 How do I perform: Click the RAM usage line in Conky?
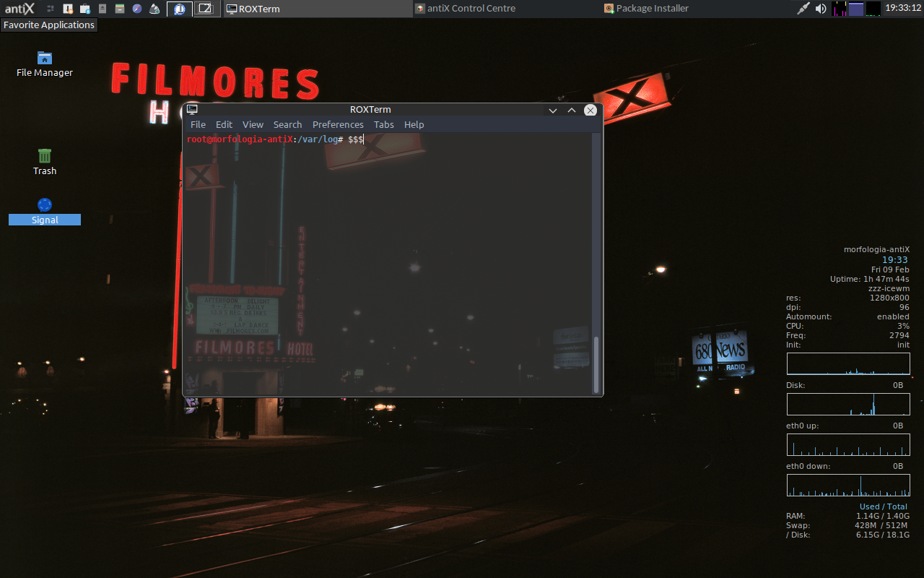(847, 516)
